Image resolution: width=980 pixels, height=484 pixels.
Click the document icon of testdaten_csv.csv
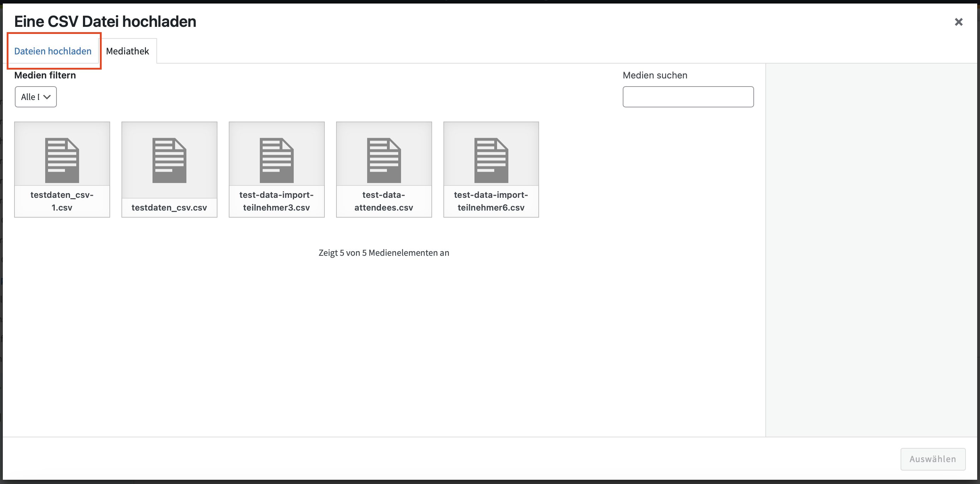click(169, 160)
